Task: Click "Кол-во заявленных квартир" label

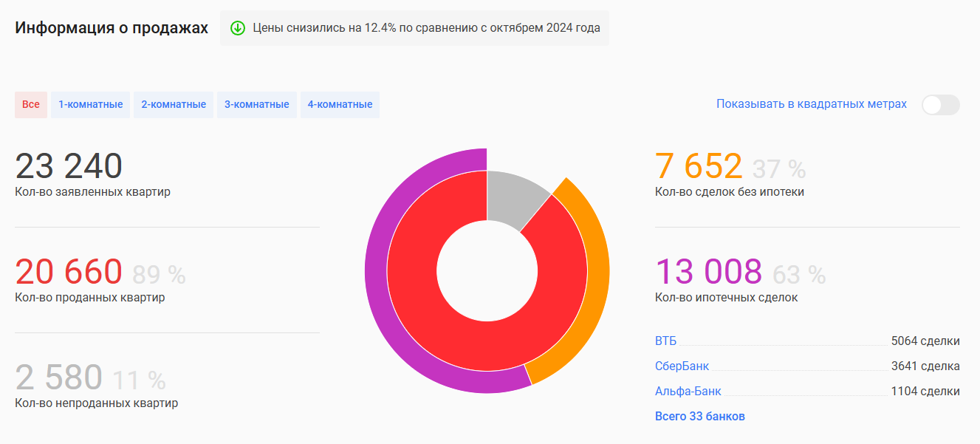Action: point(92,192)
